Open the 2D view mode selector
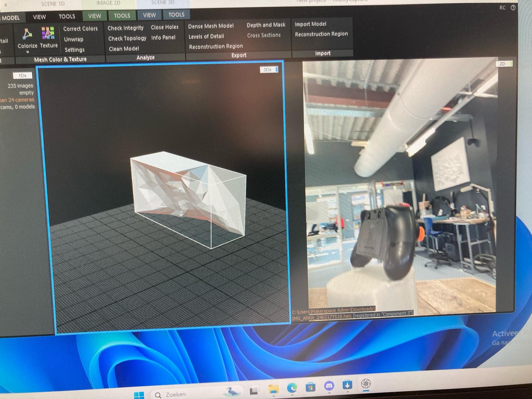The height and width of the screenshot is (399, 532). click(x=503, y=64)
